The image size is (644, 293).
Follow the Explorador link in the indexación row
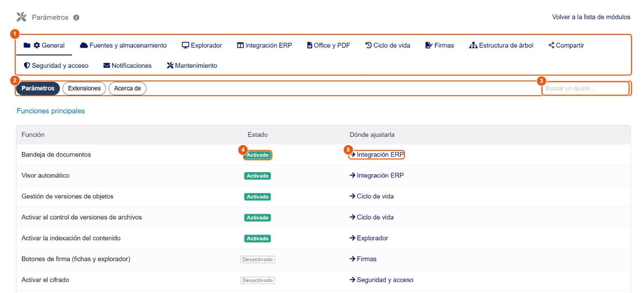coord(369,238)
